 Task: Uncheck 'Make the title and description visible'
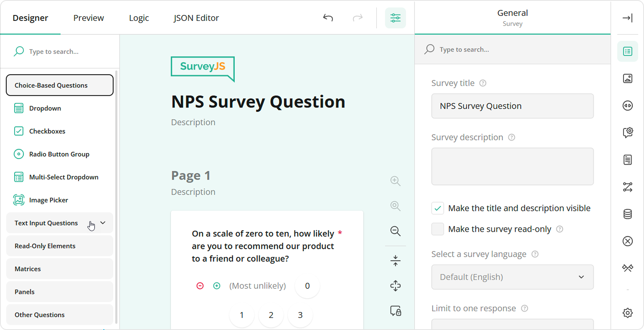[438, 208]
